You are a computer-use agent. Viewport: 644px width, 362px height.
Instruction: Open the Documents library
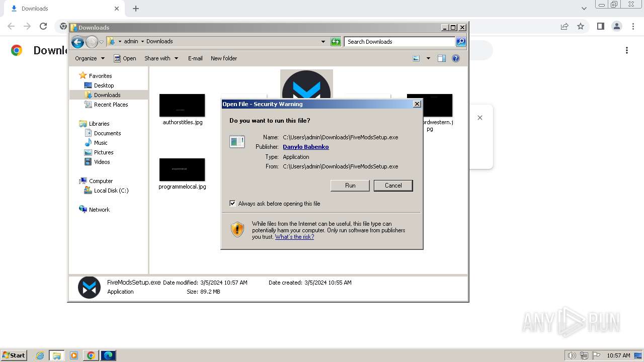click(x=107, y=133)
